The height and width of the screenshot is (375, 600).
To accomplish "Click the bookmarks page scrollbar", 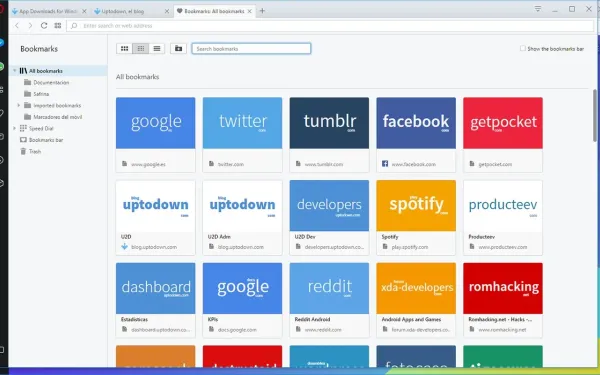I will pos(595,116).
